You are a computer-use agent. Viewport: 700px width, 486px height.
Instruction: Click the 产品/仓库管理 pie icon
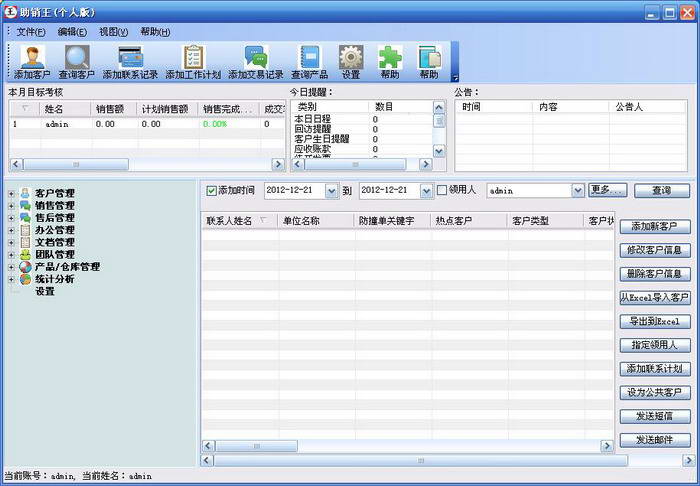[x=25, y=267]
